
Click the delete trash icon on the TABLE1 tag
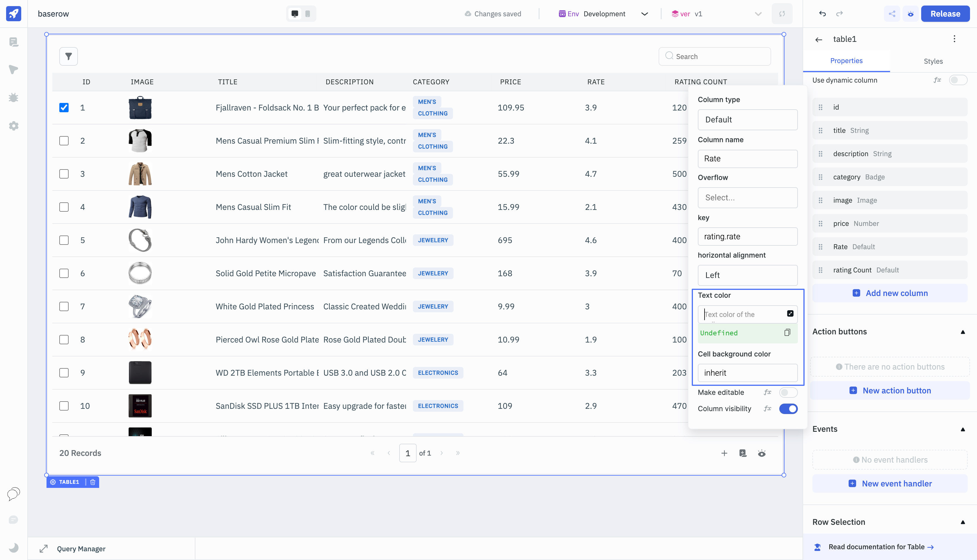(93, 482)
